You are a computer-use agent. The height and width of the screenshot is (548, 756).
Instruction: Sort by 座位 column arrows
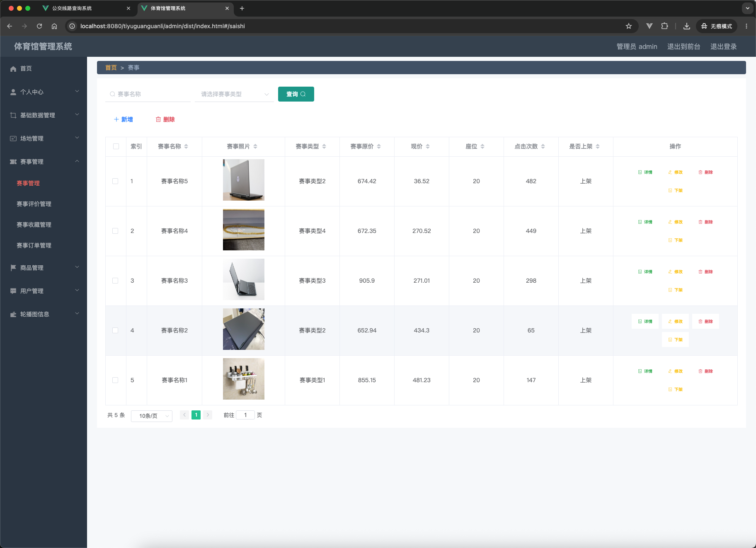[x=482, y=146]
